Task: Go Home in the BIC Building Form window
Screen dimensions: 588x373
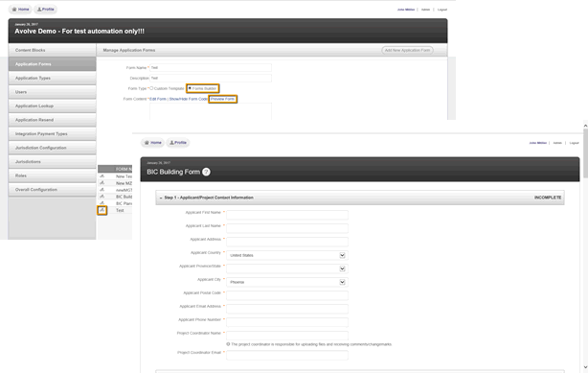Action: (152, 142)
